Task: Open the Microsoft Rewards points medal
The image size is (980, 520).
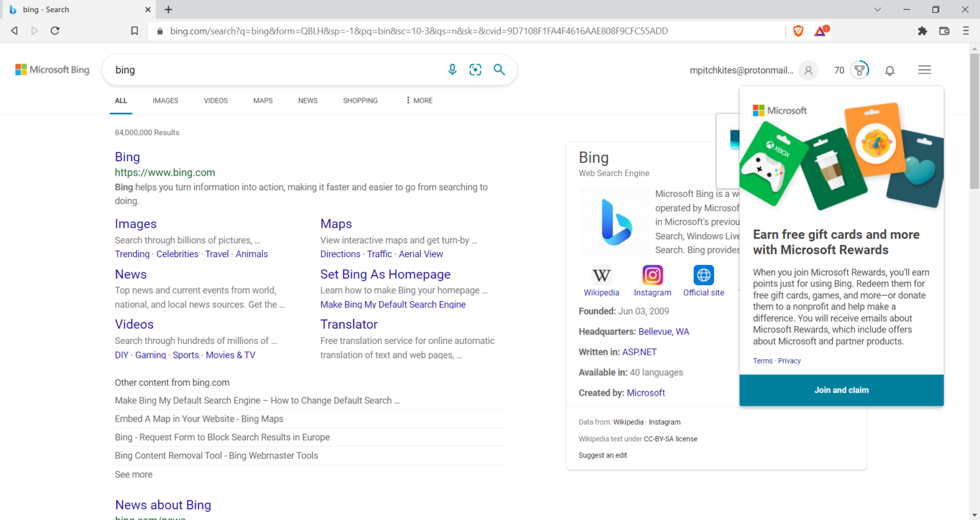Action: [x=859, y=70]
